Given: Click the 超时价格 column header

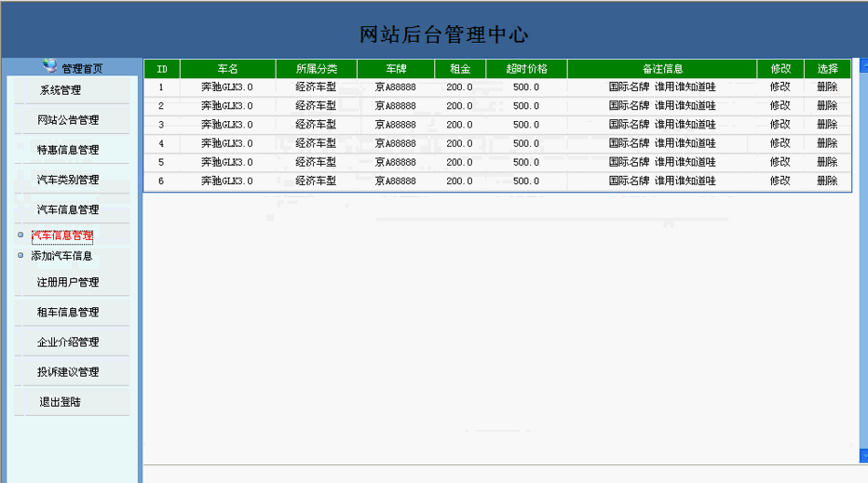Looking at the screenshot, I should (526, 69).
